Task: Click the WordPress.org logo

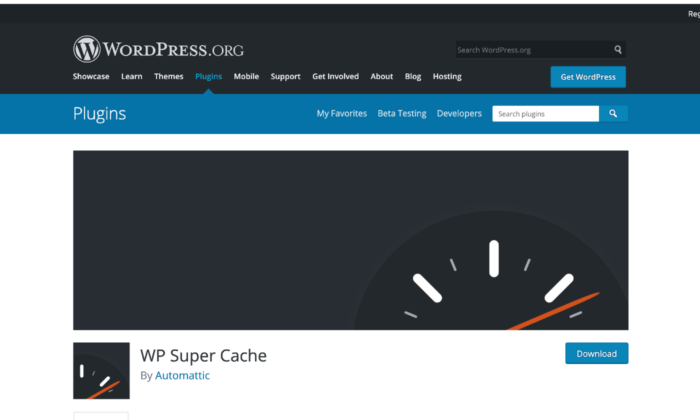Action: (158, 49)
